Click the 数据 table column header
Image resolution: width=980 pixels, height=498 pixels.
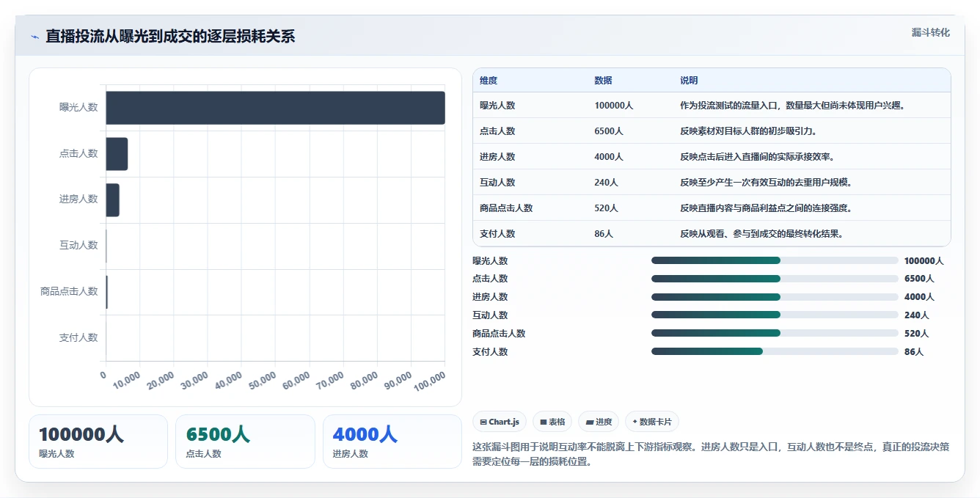[603, 81]
